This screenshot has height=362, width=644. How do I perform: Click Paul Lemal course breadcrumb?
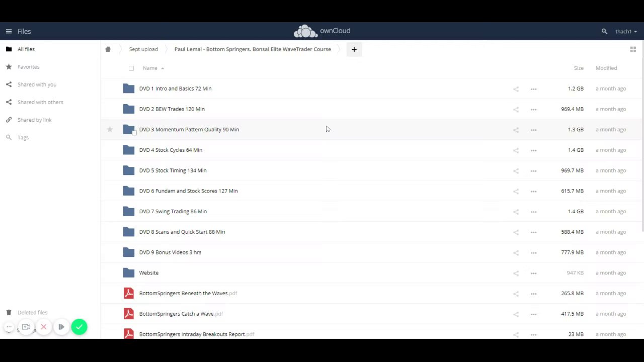coord(253,49)
